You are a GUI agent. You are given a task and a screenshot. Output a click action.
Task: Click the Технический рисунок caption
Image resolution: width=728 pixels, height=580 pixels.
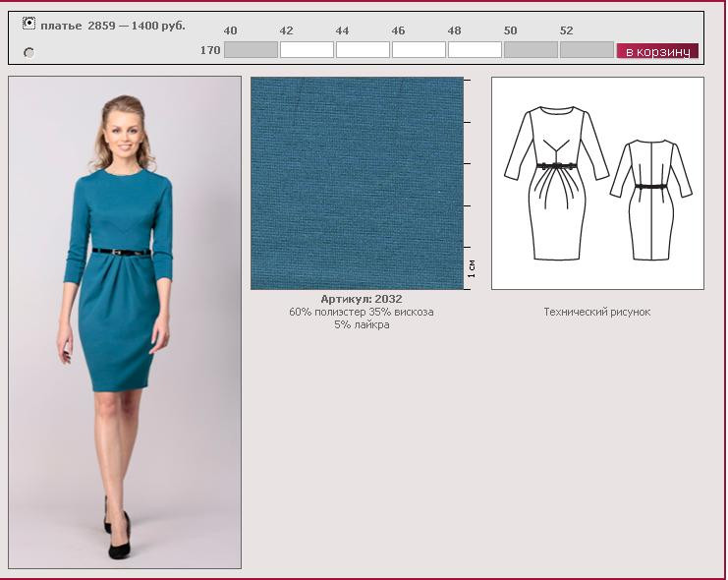(596, 312)
